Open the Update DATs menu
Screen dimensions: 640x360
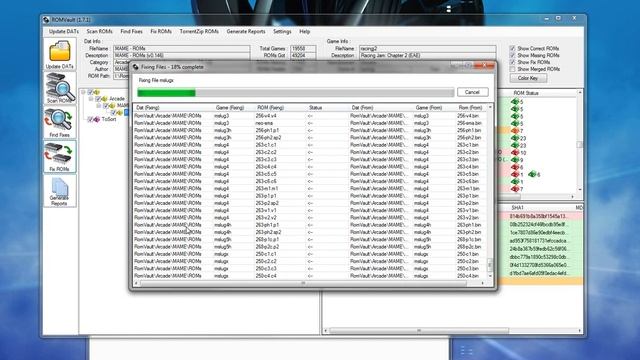click(x=64, y=31)
